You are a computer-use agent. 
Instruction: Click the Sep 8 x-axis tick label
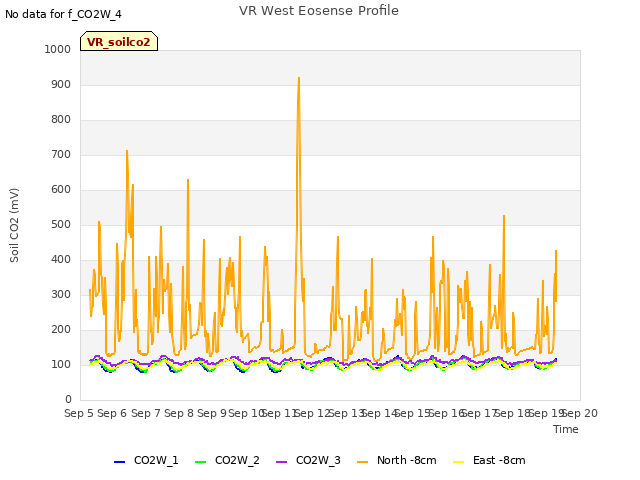pos(179,413)
